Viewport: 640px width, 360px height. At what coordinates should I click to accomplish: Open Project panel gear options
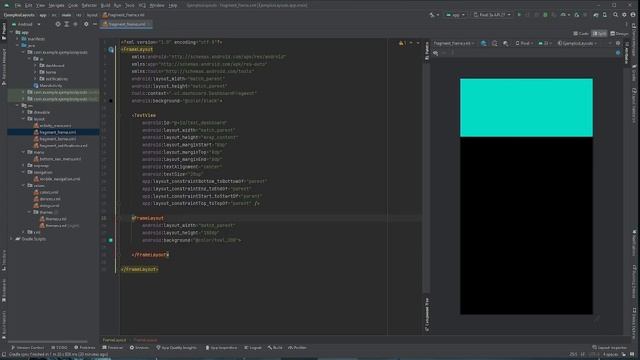[86, 24]
